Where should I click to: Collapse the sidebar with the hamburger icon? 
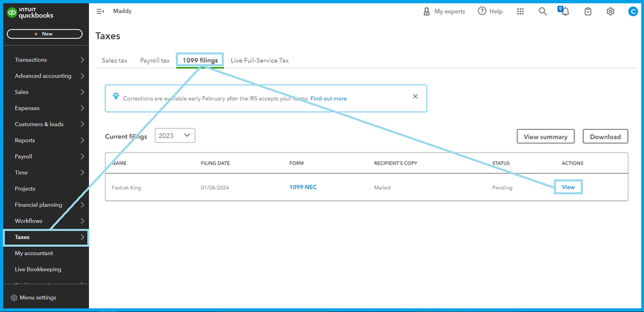(100, 12)
